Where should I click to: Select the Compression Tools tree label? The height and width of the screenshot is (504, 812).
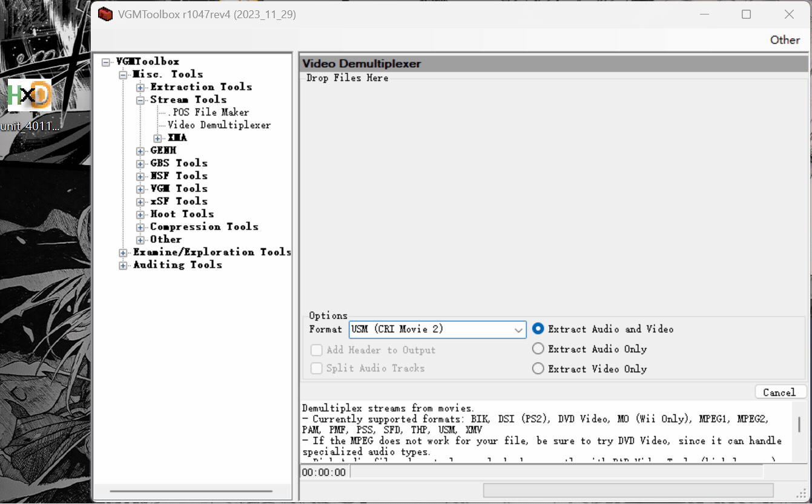[205, 227]
